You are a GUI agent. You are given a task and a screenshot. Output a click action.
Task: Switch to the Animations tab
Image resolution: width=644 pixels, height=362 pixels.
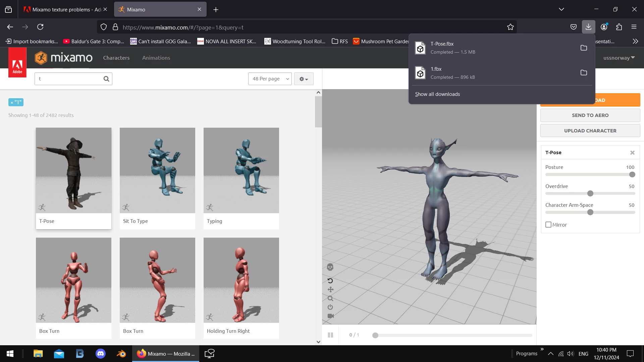point(156,58)
